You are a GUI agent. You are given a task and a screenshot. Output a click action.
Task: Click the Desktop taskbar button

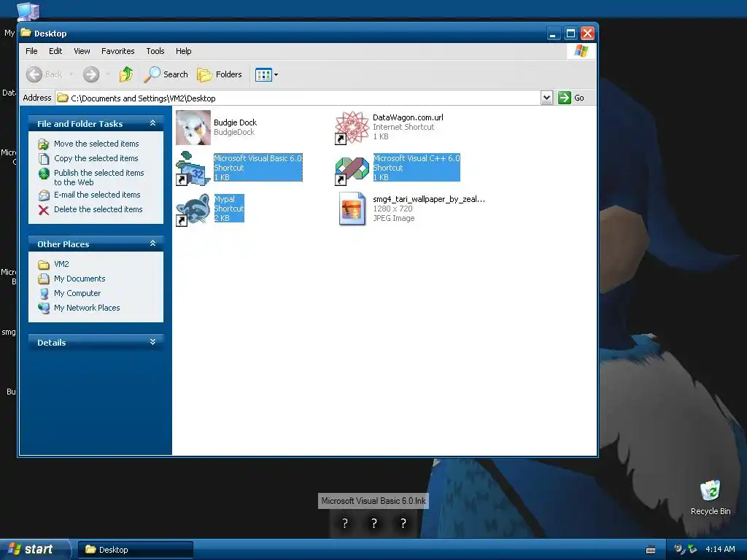(x=135, y=550)
